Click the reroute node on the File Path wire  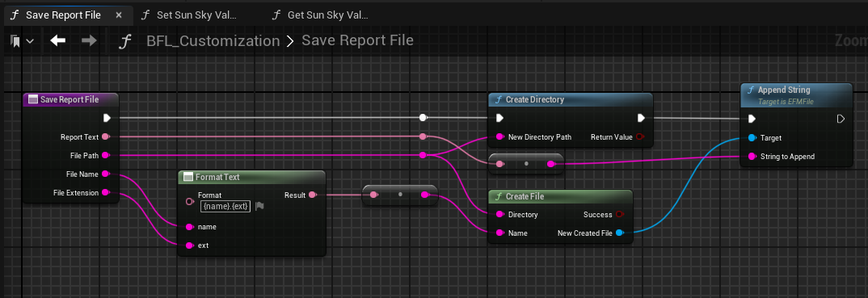[x=423, y=155]
